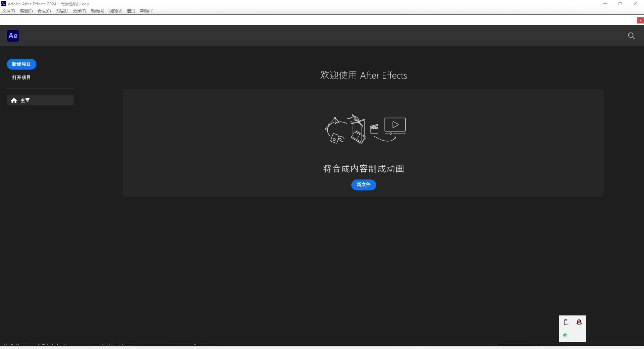Open the 效果(T) menu
This screenshot has width=644, height=349.
[x=79, y=11]
